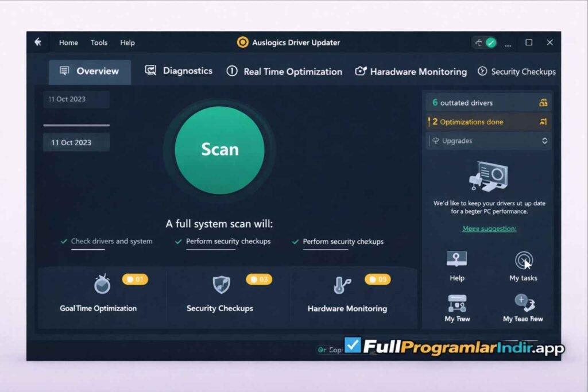
Task: Open the Tools menu
Action: pyautogui.click(x=99, y=42)
